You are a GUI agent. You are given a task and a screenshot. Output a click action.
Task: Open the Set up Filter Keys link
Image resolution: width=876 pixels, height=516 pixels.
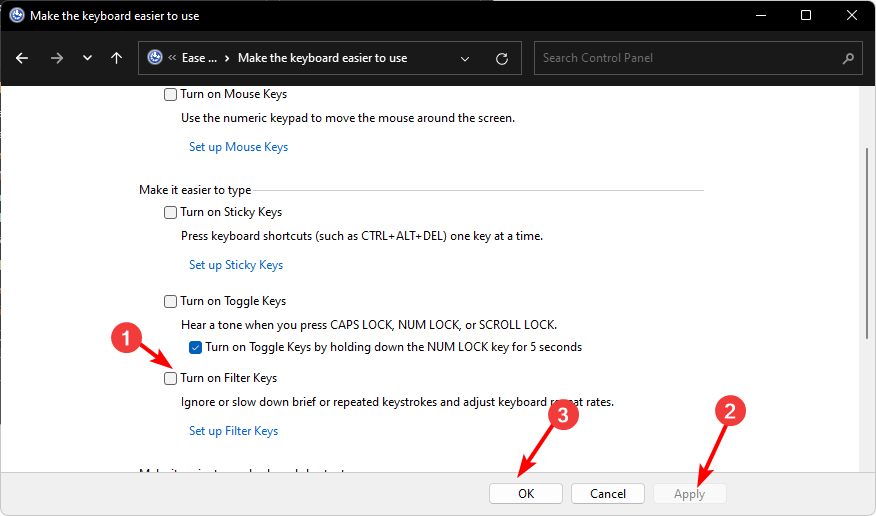pos(233,431)
